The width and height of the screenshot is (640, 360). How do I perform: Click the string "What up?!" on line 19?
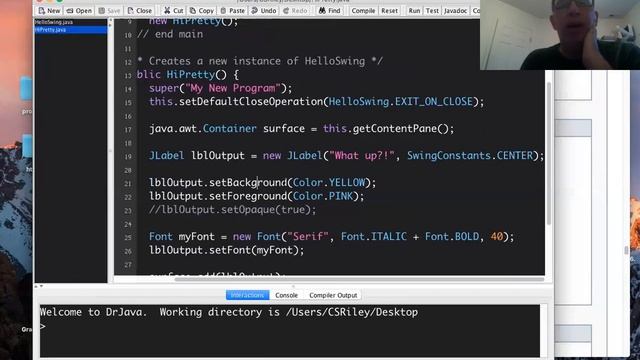(362, 156)
